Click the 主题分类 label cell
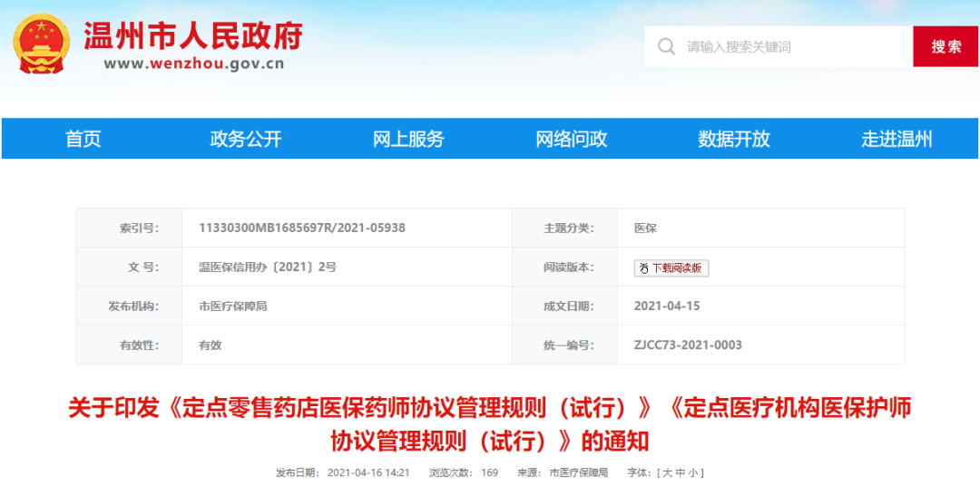 click(x=565, y=228)
